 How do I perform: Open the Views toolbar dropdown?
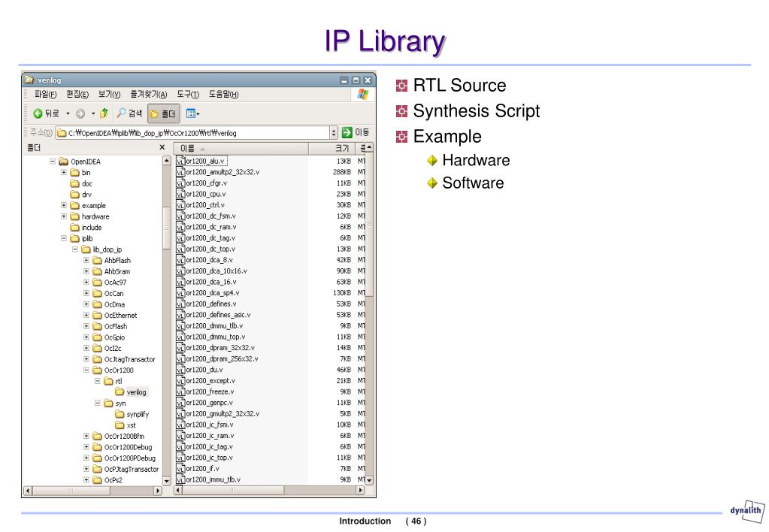(x=192, y=113)
